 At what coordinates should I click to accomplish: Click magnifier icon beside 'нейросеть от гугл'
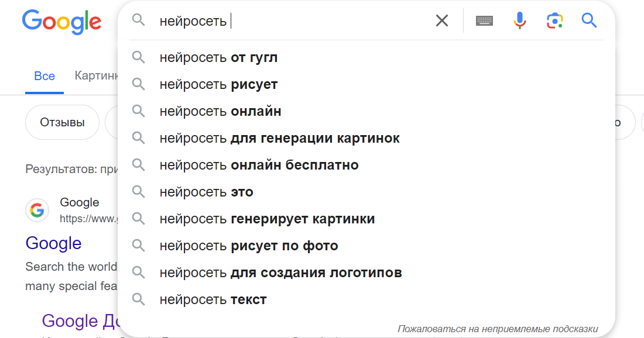tap(138, 57)
